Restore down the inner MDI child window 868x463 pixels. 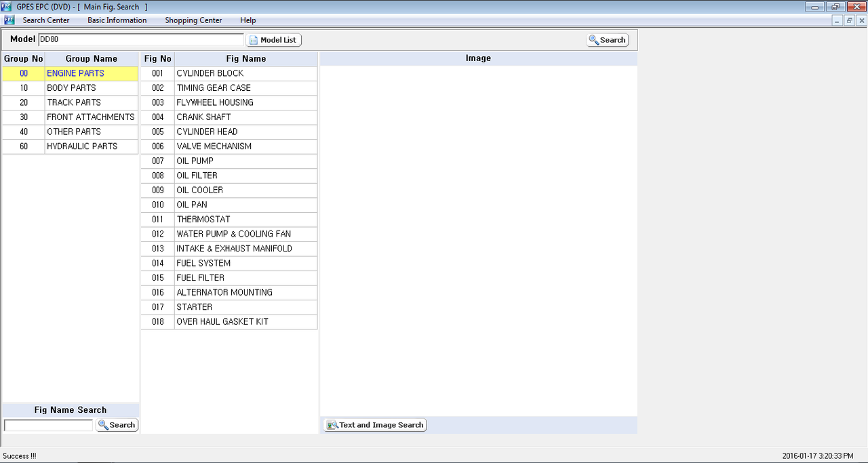[x=849, y=21]
